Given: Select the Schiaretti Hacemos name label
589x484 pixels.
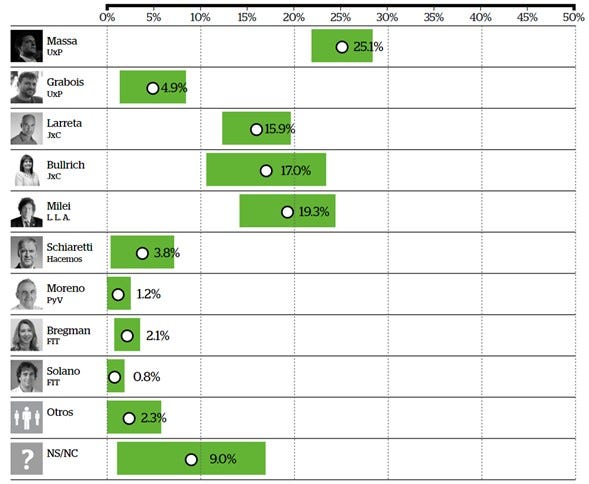Looking at the screenshot, I should [x=69, y=253].
